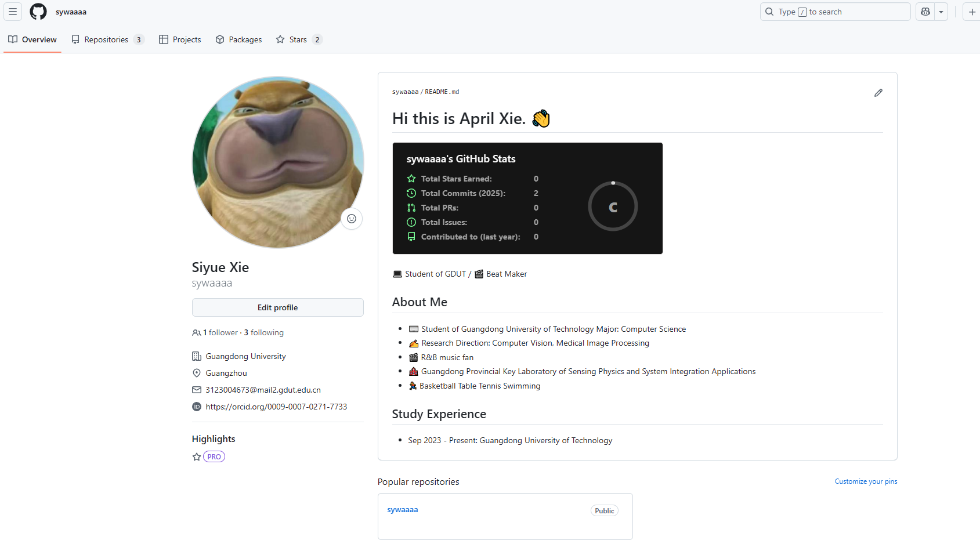
Task: Click the laptop emoji before Student of GDUT
Action: pyautogui.click(x=397, y=274)
